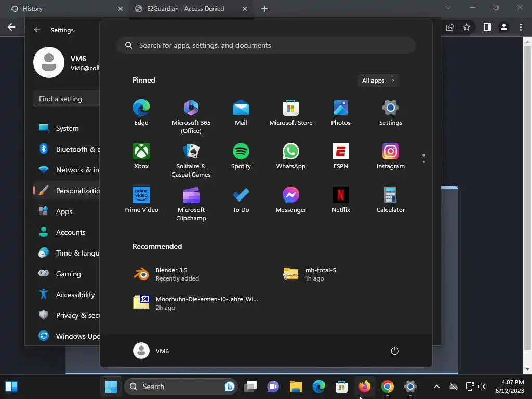
Task: Open Apps in Settings sidebar
Action: point(67,211)
